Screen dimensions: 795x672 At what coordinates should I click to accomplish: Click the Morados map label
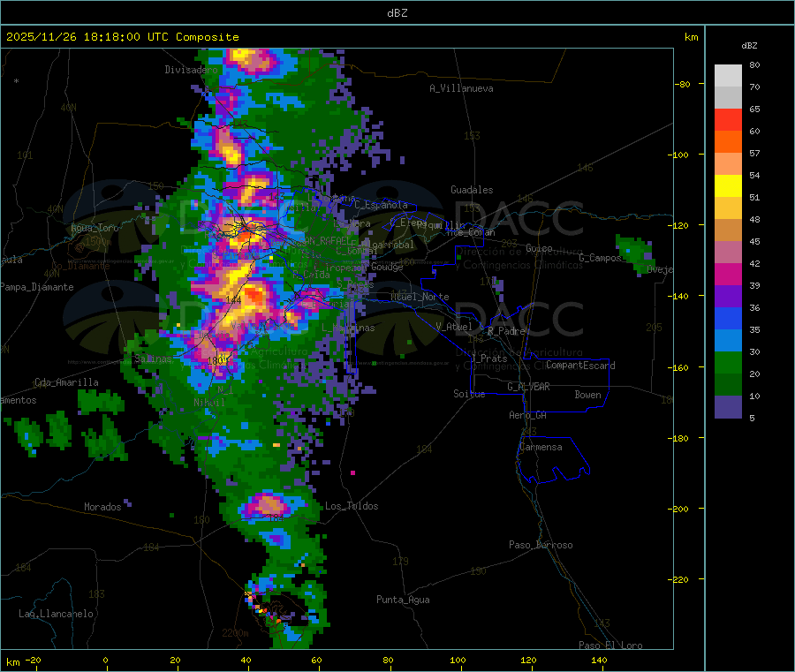coord(102,507)
